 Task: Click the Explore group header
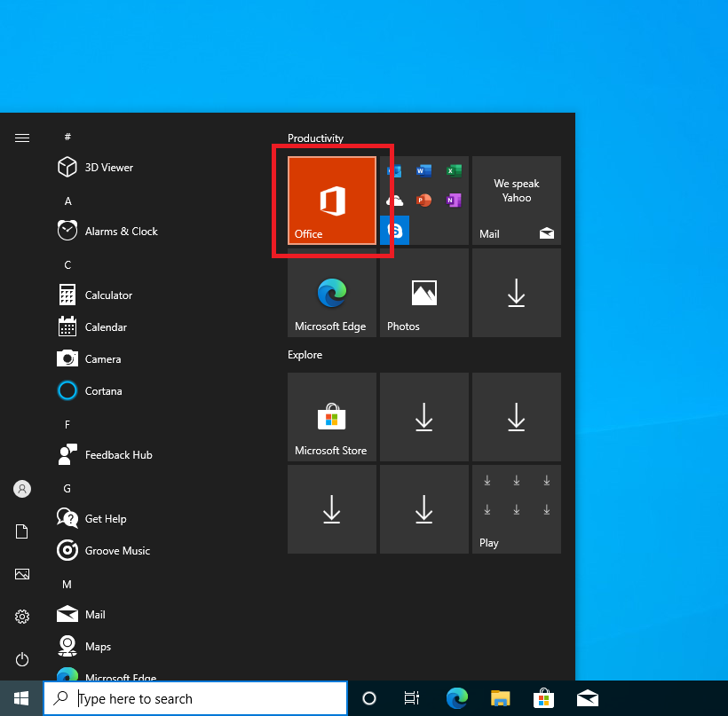point(305,355)
